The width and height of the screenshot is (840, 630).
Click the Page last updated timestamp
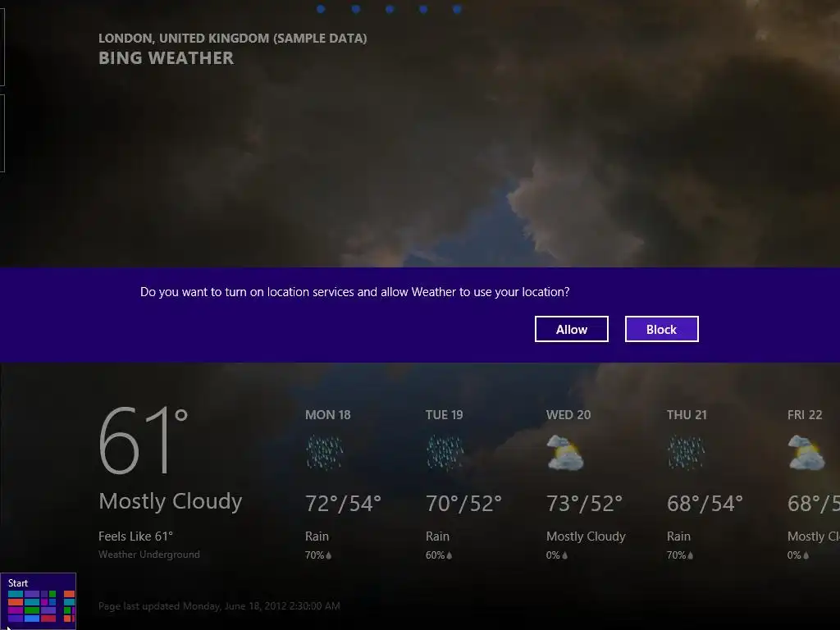(219, 606)
